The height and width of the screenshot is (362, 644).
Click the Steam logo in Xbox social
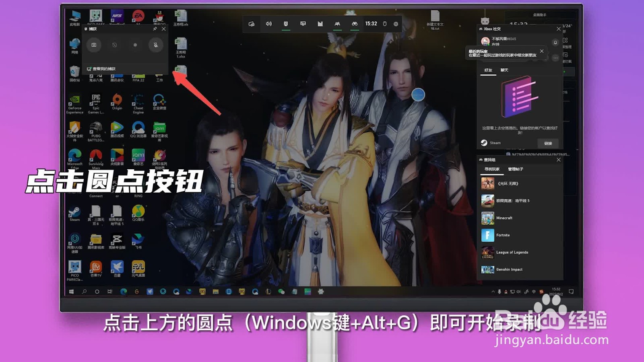[x=484, y=143]
